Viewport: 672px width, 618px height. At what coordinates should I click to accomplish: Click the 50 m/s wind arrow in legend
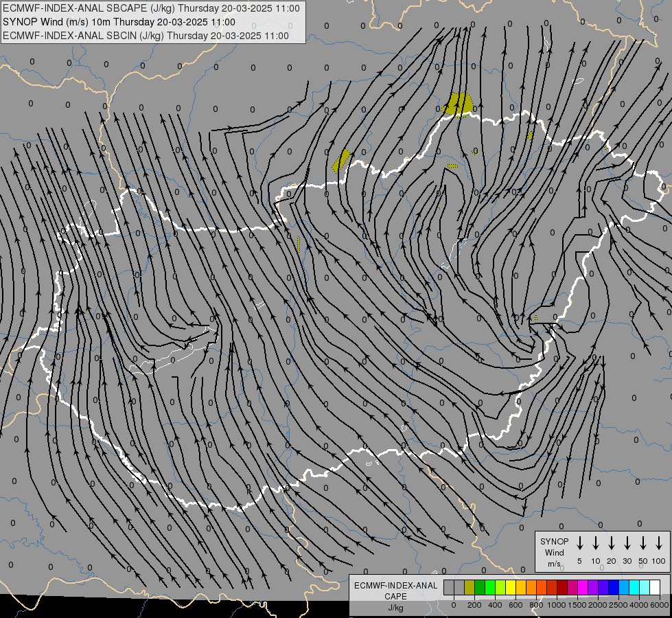click(x=643, y=543)
